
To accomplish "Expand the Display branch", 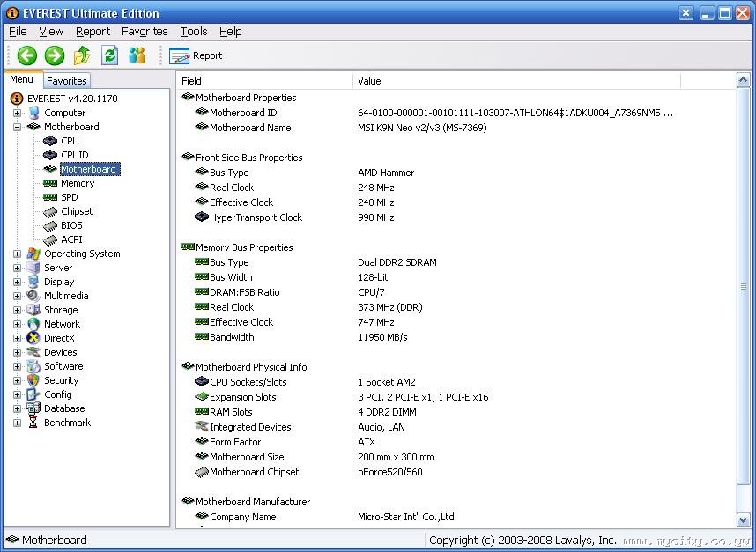I will 17,282.
